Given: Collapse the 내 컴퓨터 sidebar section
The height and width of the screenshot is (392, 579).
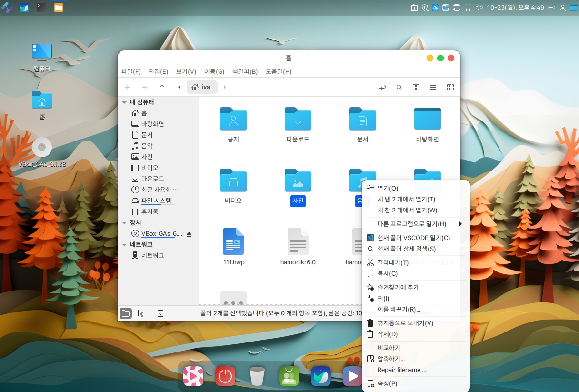Looking at the screenshot, I should [x=124, y=102].
